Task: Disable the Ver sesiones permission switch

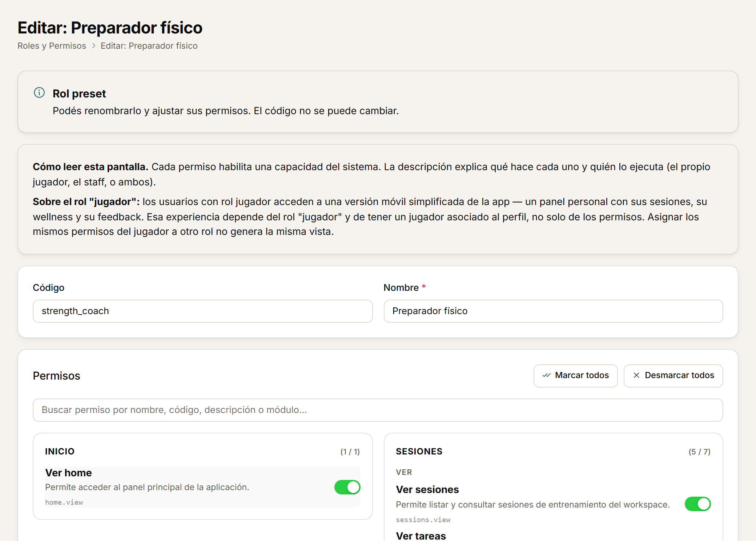Action: [x=697, y=504]
